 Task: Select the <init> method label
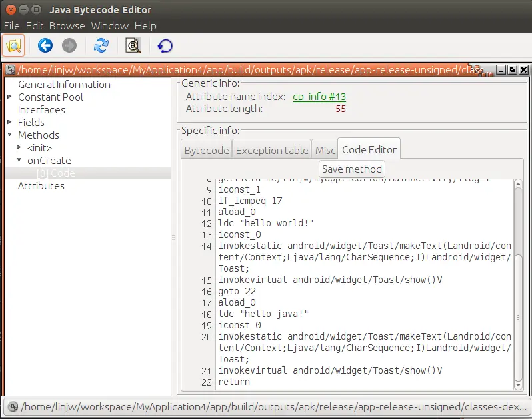(39, 147)
